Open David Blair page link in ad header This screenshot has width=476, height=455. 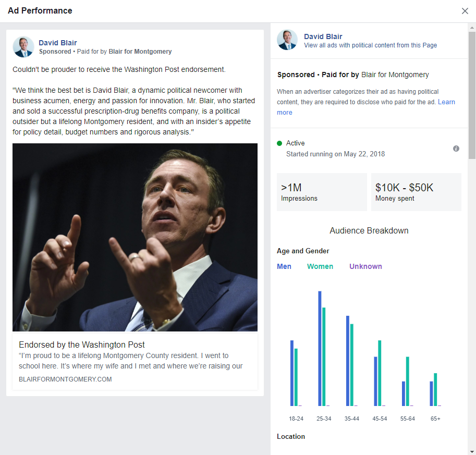click(x=58, y=43)
